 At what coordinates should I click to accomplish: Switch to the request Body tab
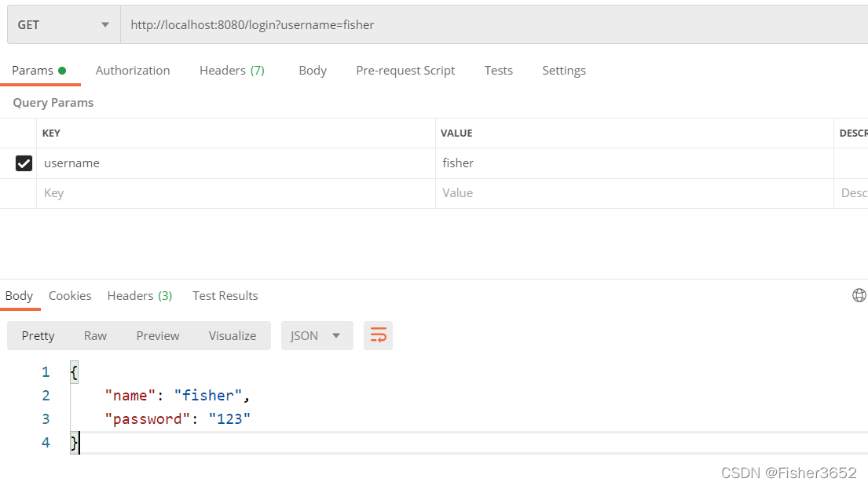(x=313, y=71)
